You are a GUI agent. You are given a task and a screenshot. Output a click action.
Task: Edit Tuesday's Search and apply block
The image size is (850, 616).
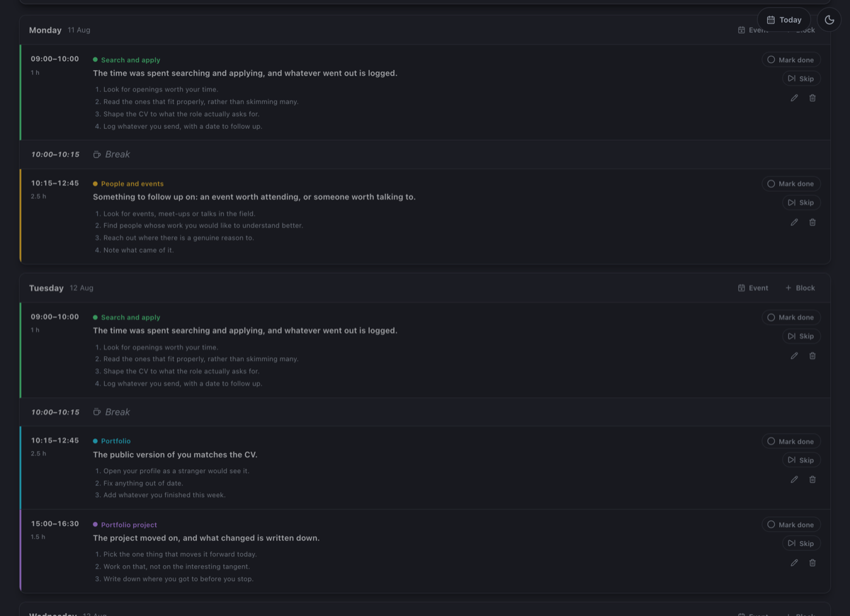794,355
